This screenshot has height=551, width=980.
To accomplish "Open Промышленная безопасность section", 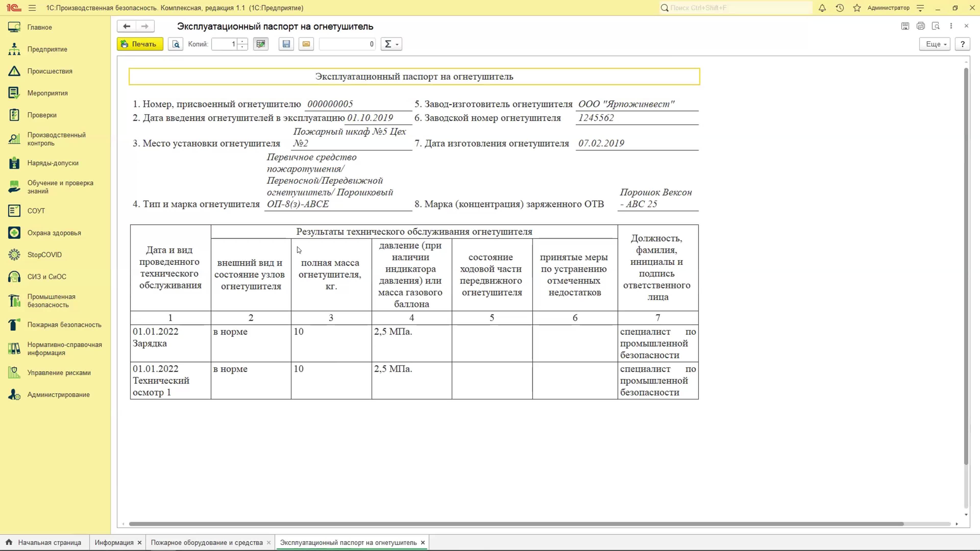I will (51, 301).
